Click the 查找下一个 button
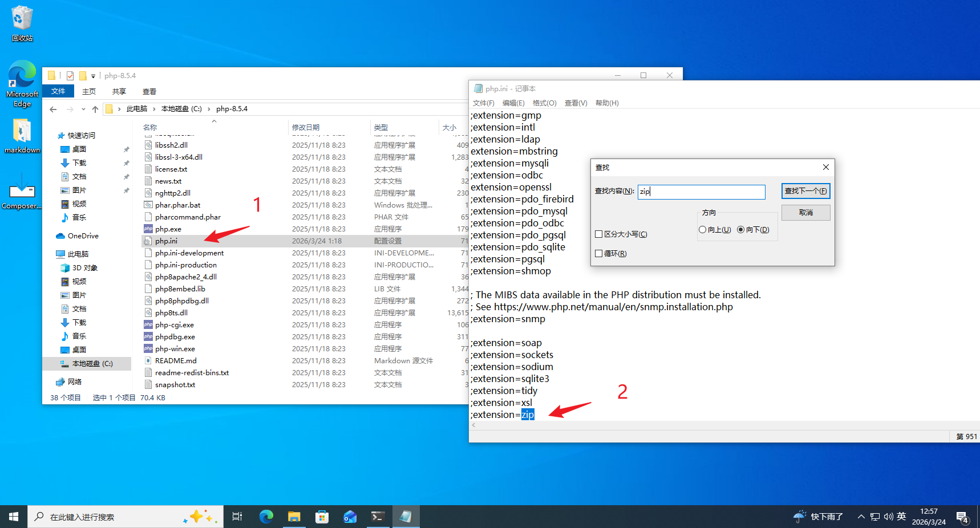This screenshot has height=528, width=980. [x=805, y=191]
